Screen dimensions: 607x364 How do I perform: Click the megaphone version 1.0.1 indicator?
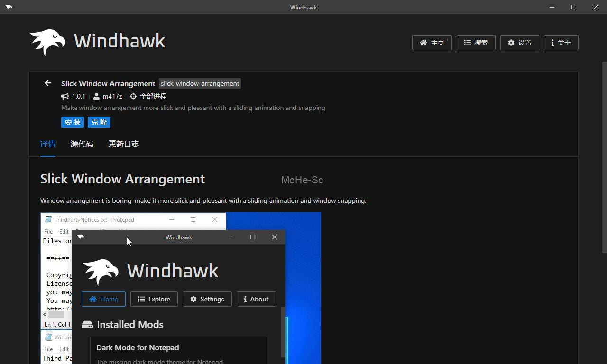point(74,96)
